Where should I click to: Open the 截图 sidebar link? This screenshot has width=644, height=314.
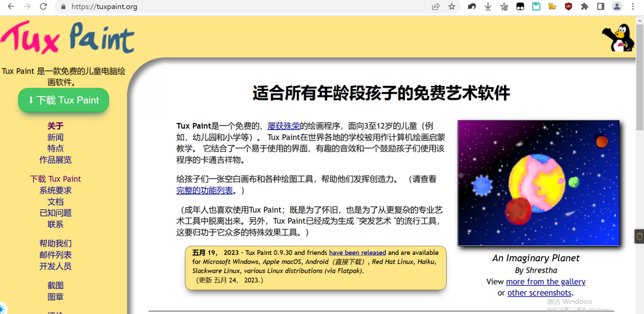click(x=55, y=285)
